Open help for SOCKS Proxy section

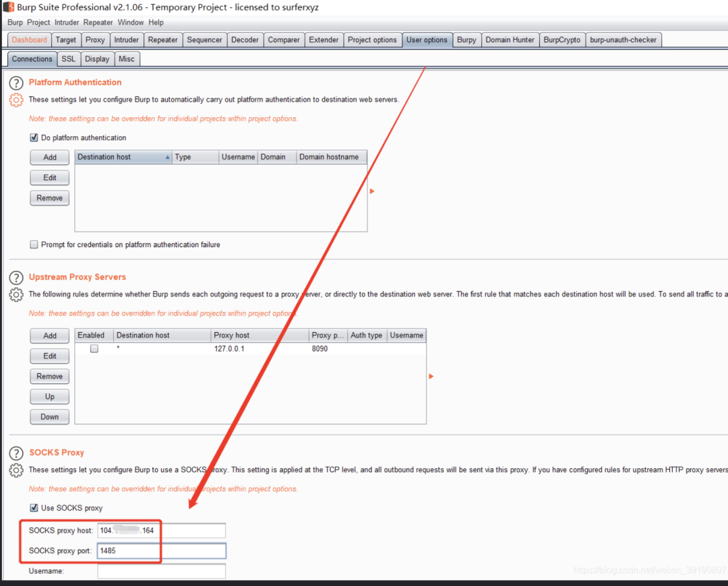tap(16, 453)
